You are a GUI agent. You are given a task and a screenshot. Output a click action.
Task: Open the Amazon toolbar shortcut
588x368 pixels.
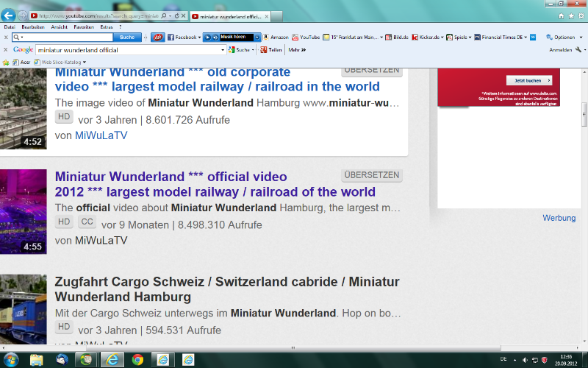point(275,37)
